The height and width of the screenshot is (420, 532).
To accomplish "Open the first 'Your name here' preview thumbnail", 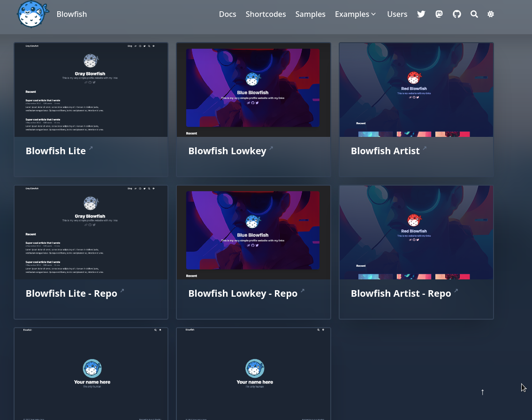I will click(x=91, y=374).
